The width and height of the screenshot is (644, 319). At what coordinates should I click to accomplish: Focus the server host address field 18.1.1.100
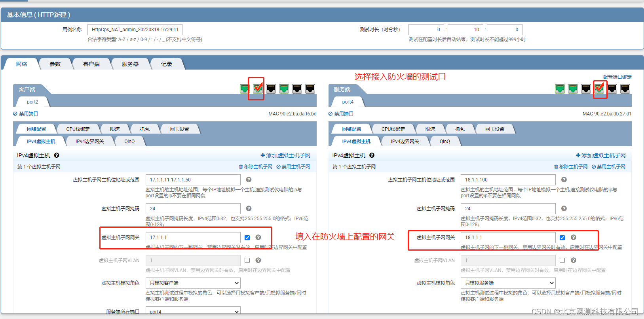[508, 180]
